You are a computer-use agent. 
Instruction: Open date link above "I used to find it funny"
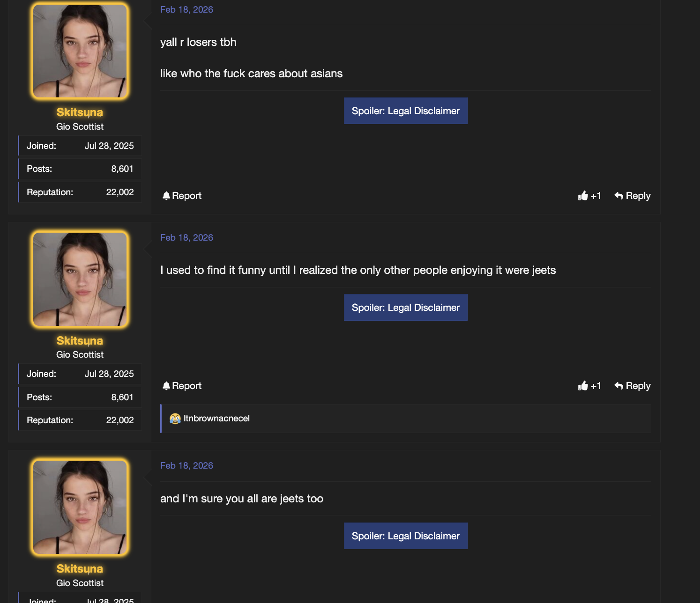pyautogui.click(x=186, y=238)
